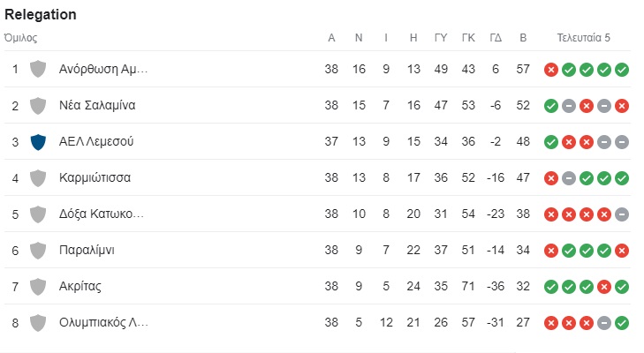Click the team crest next to Νέα Σαλαμίνα

(38, 106)
